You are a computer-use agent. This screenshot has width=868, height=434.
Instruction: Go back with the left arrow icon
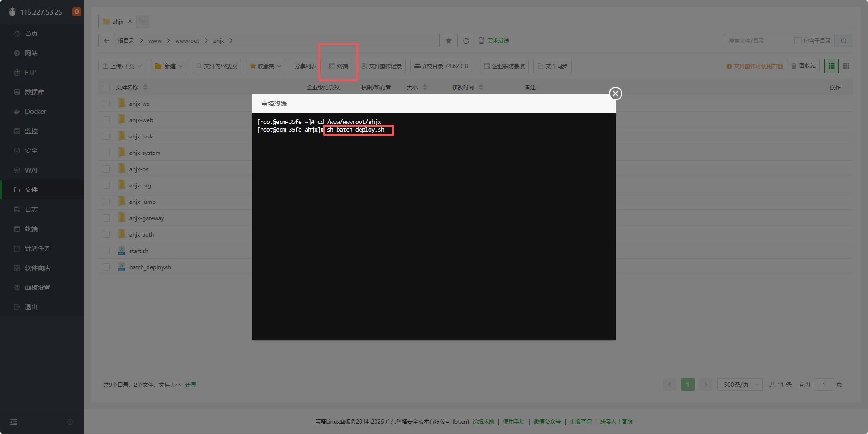coord(107,40)
